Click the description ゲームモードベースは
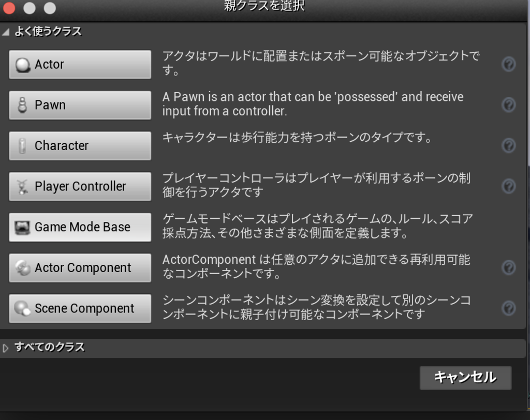This screenshot has width=530, height=420. [317, 226]
